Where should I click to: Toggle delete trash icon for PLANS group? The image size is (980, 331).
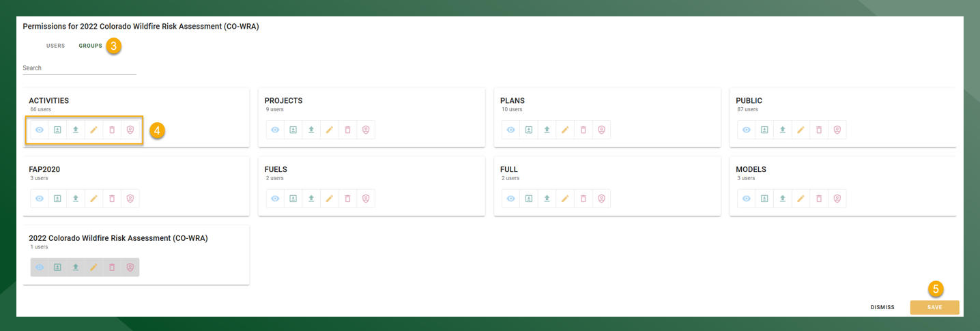click(x=583, y=130)
